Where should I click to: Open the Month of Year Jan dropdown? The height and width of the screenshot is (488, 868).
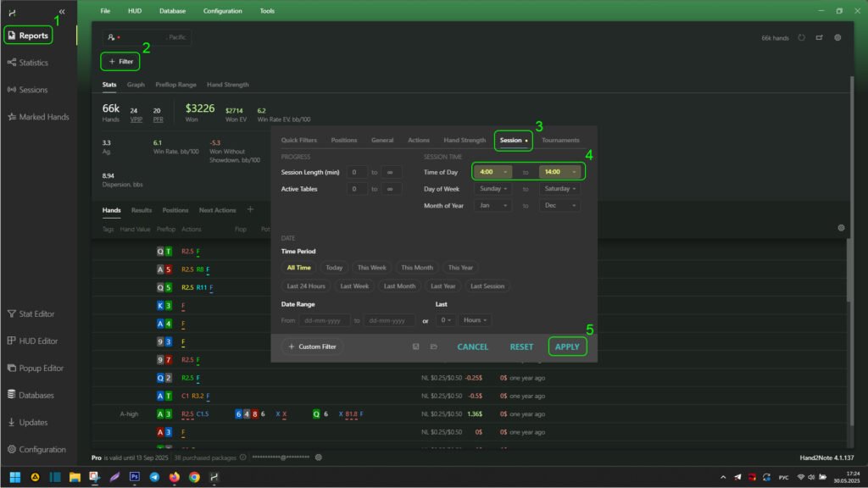click(x=492, y=205)
